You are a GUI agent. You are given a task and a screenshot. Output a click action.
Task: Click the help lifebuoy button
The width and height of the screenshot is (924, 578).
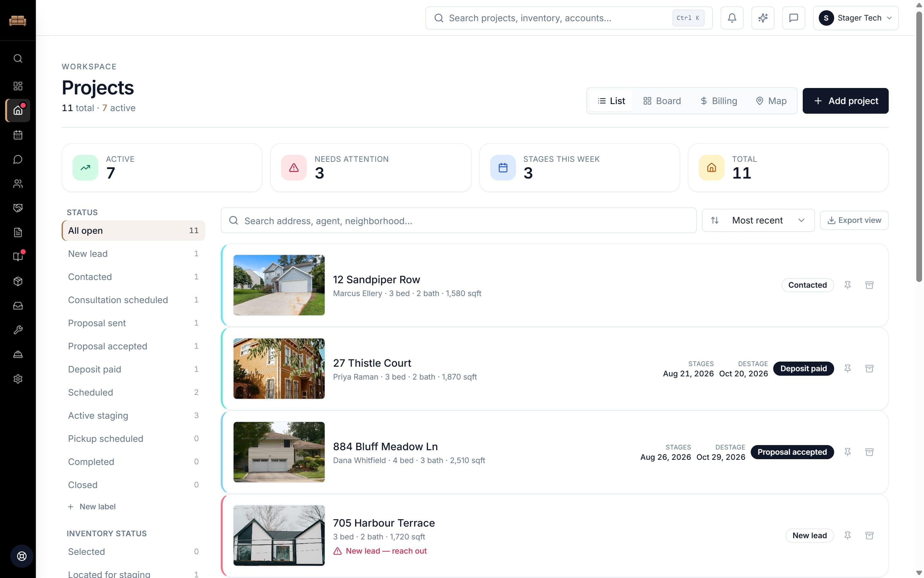(22, 556)
